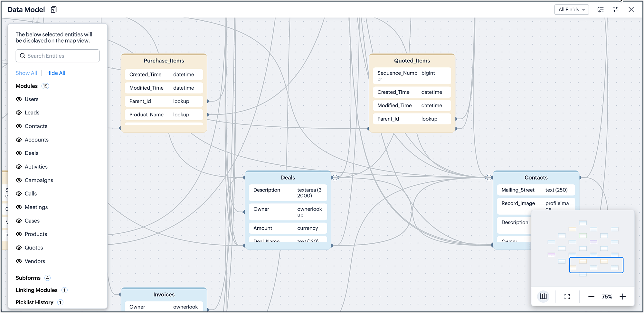Toggle the minimap view icon
This screenshot has width=644, height=313.
point(543,297)
